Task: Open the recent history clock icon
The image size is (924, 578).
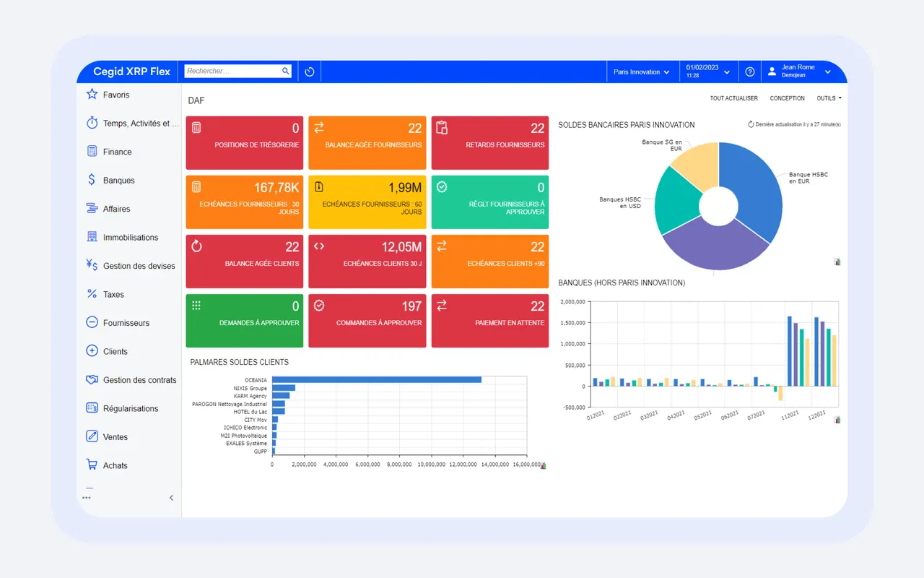Action: (x=309, y=72)
